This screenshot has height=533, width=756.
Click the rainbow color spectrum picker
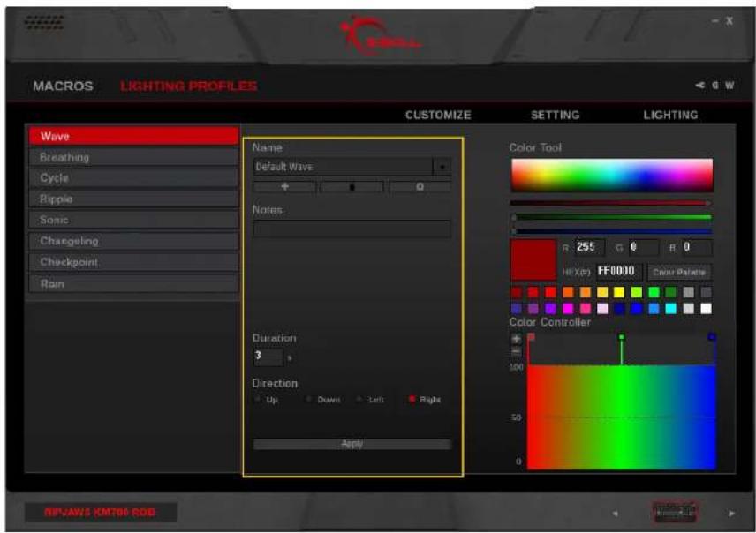[x=612, y=175]
